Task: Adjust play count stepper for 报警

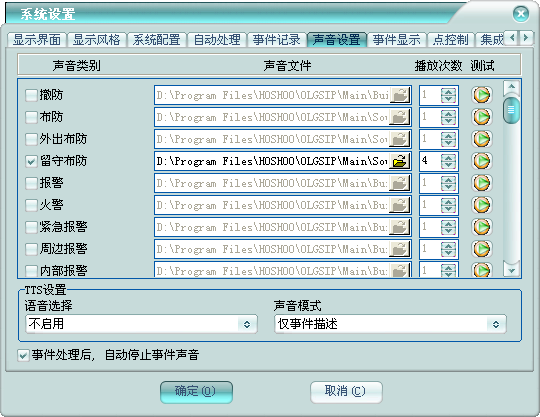Action: (x=448, y=183)
